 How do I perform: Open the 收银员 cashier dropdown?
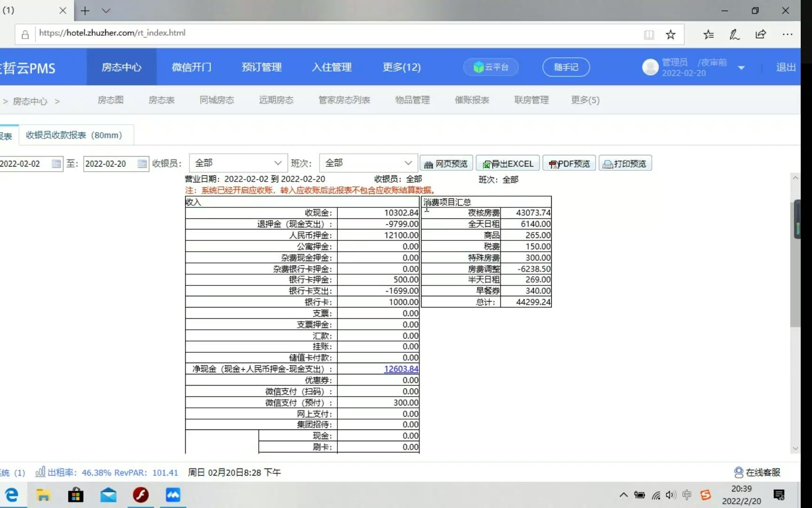click(238, 163)
